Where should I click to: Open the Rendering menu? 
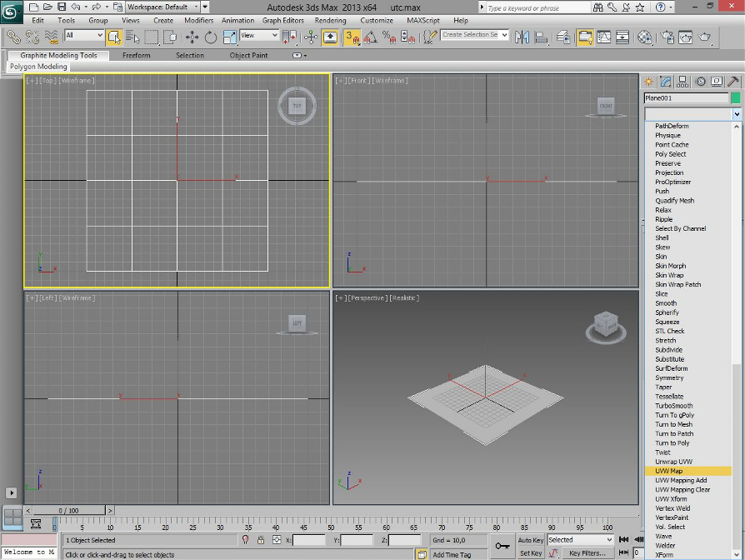click(x=330, y=21)
